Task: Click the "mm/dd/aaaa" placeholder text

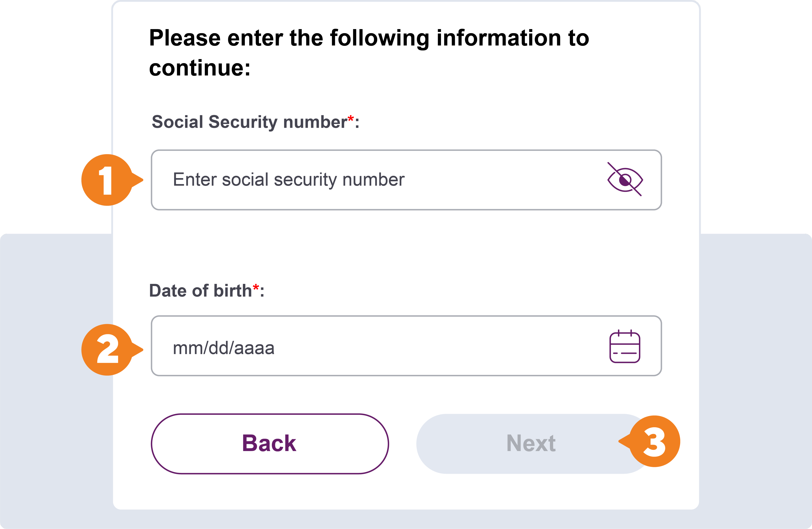Action: point(223,348)
